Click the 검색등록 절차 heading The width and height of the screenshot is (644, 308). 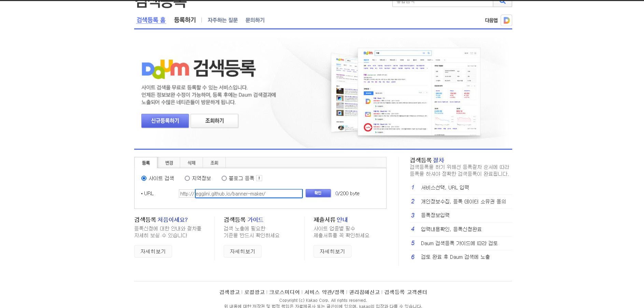(x=427, y=160)
